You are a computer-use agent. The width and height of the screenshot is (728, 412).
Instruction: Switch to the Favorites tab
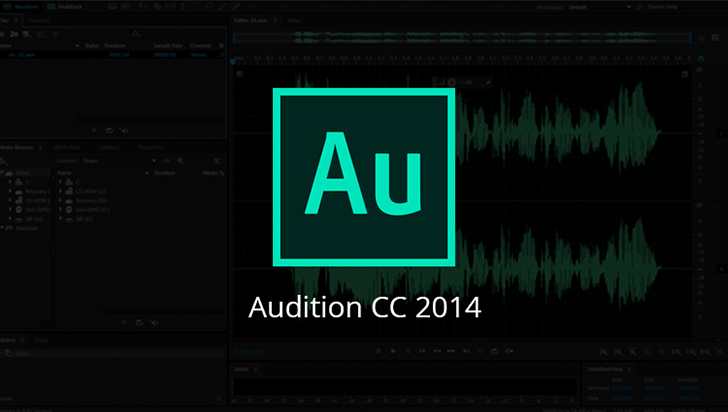[39, 20]
